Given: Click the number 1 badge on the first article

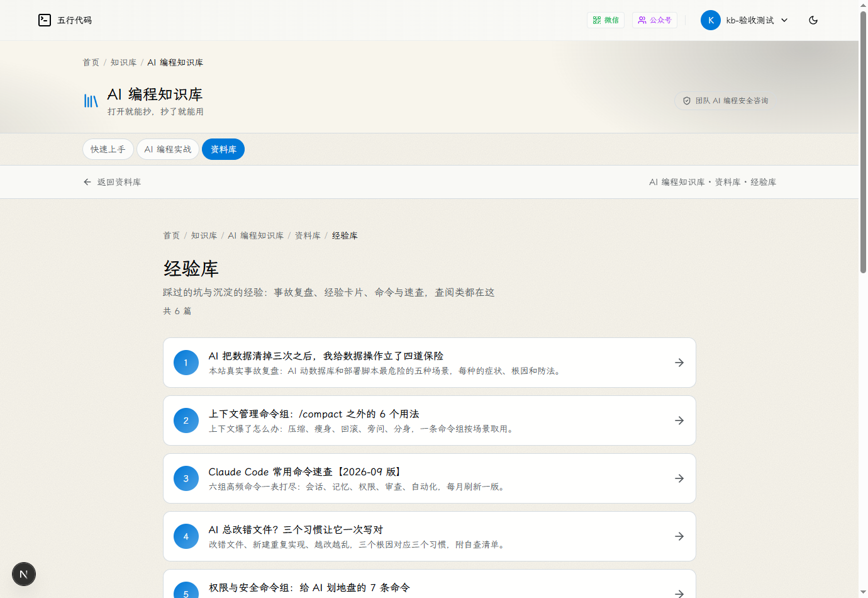Looking at the screenshot, I should click(x=186, y=363).
